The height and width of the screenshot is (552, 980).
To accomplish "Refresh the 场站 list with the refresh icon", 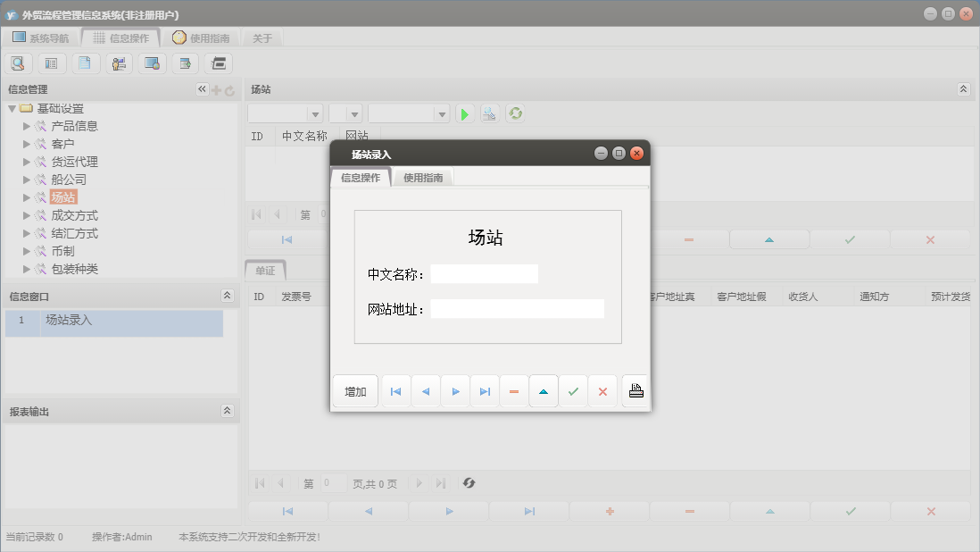I will [516, 113].
